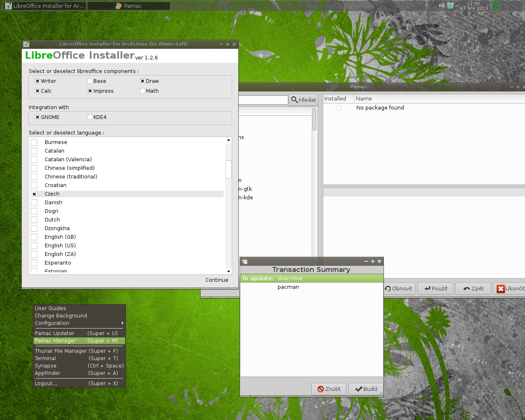Switch to the LibreOffice Installer taskbar entry

click(x=44, y=6)
